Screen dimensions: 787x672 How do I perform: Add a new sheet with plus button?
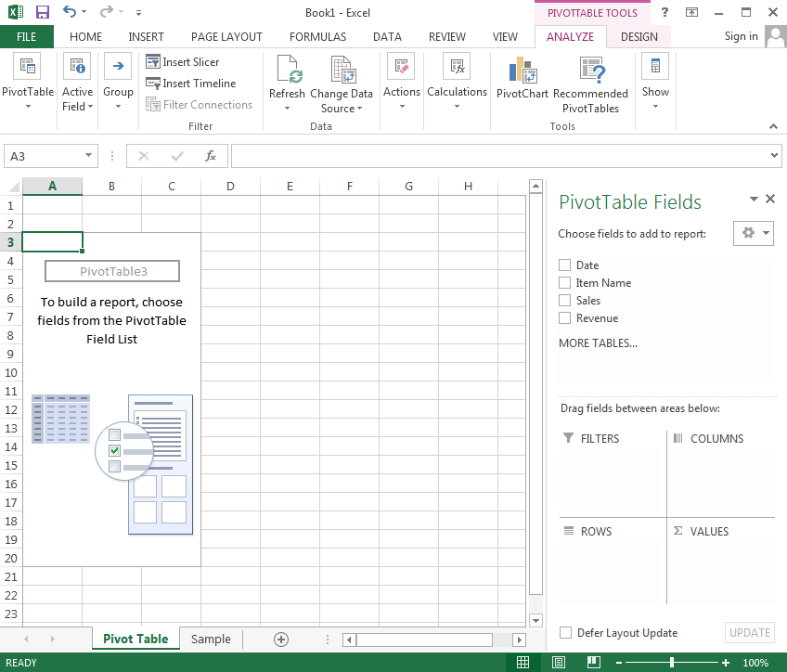click(x=281, y=640)
